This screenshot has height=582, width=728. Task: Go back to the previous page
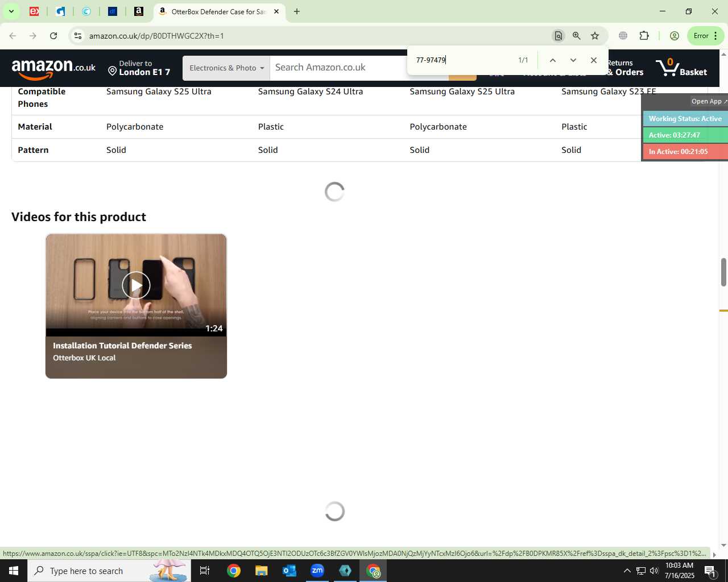(x=13, y=36)
